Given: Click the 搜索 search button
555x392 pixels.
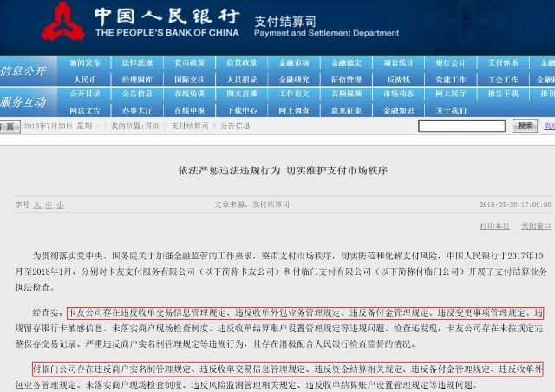Looking at the screenshot, I should pyautogui.click(x=525, y=126).
